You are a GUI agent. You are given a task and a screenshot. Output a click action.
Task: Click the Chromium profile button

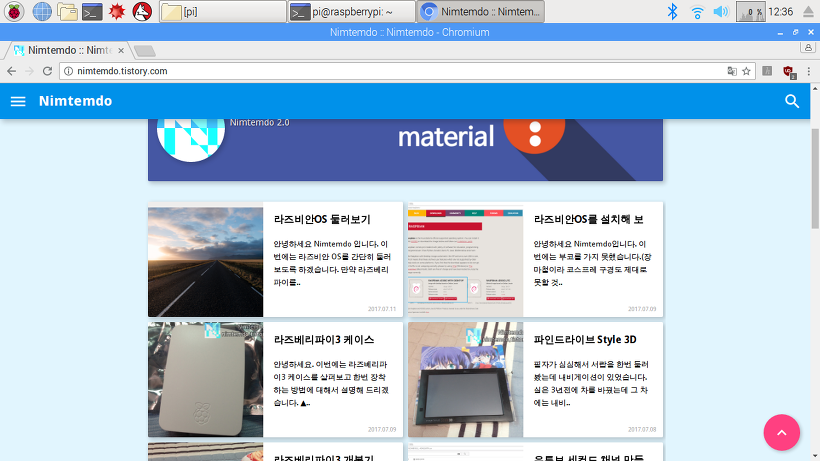[808, 48]
